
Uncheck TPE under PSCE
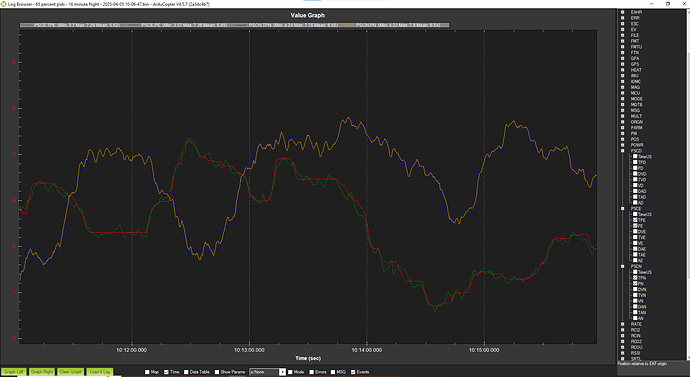click(635, 220)
